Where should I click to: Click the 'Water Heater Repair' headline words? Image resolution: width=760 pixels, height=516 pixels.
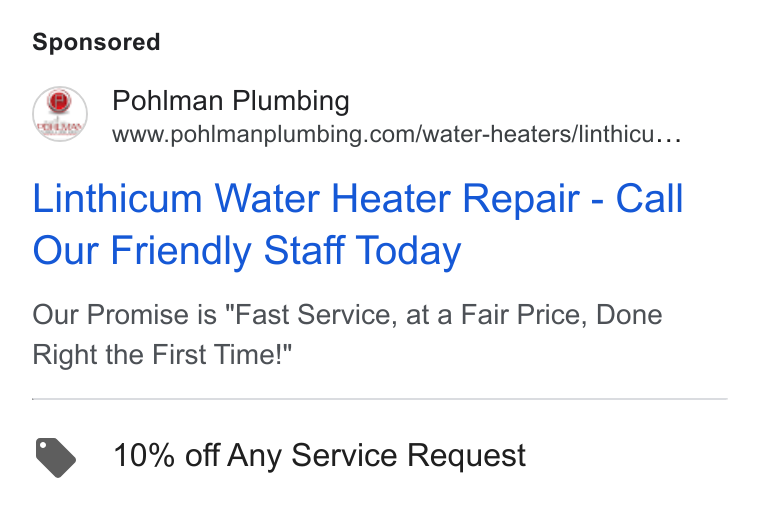coord(397,199)
